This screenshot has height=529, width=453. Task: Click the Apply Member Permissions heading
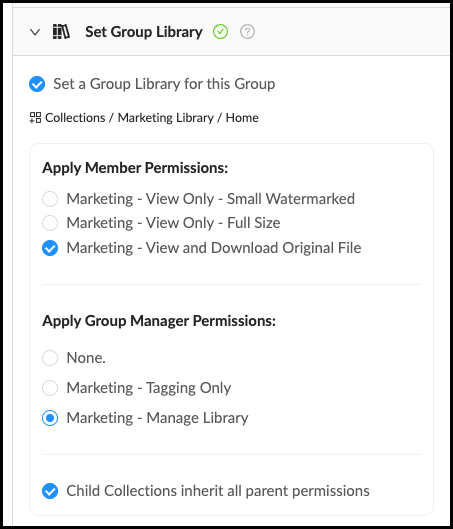pyautogui.click(x=135, y=168)
